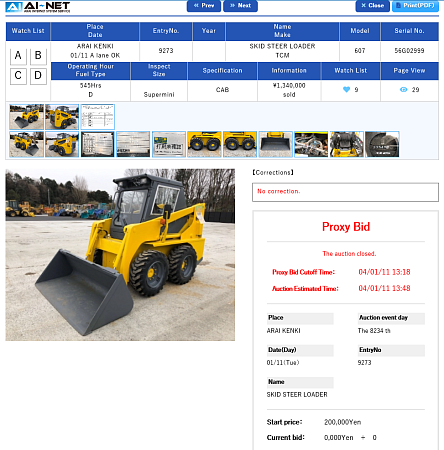Go to the next listing with Next
The width and height of the screenshot is (444, 450).
coord(240,6)
